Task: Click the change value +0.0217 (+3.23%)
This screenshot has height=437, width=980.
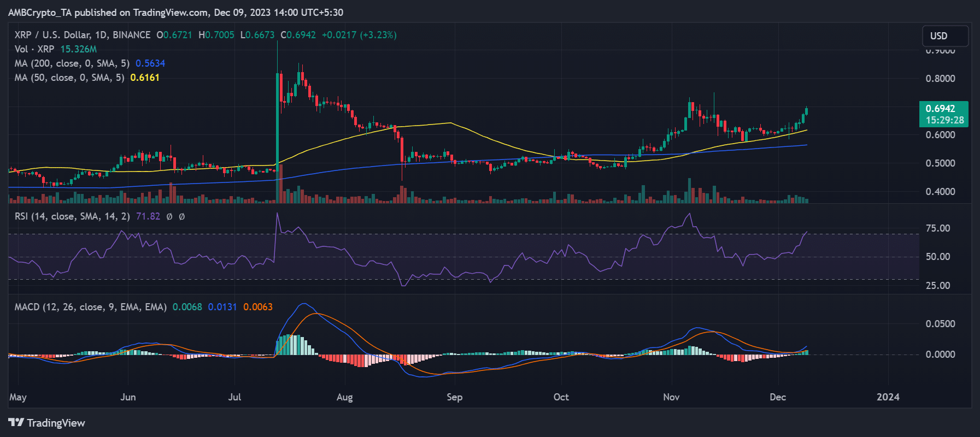Action: [x=359, y=35]
